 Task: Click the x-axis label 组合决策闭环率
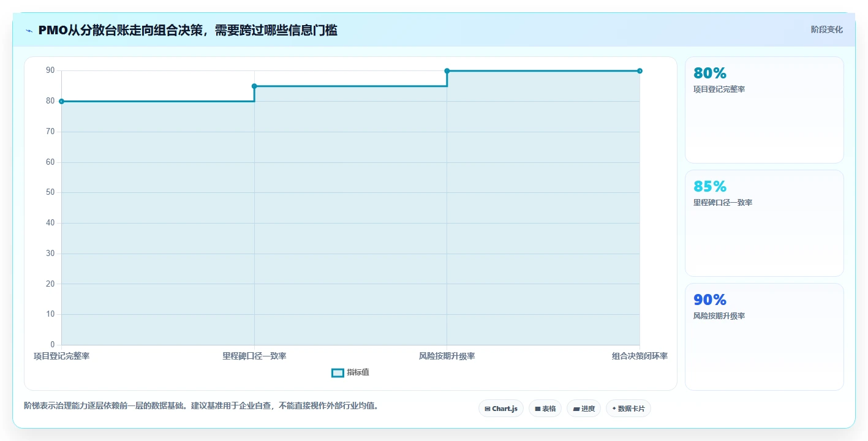[x=640, y=356]
